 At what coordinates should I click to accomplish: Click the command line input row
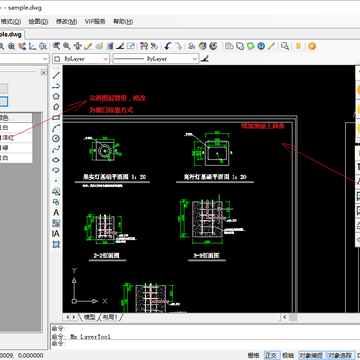[205, 344]
